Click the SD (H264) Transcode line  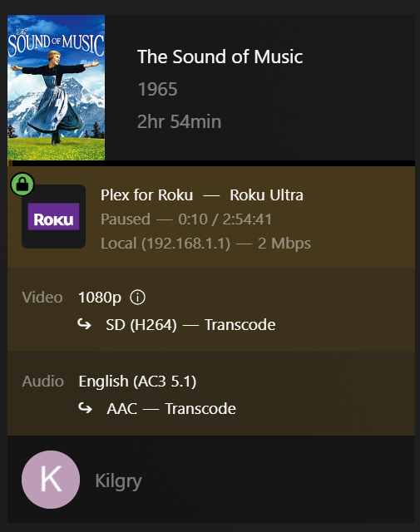click(x=190, y=325)
